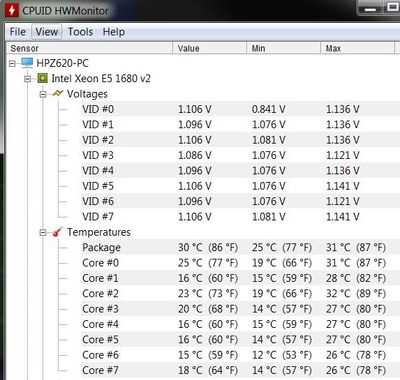Click the Min column header

tap(283, 48)
